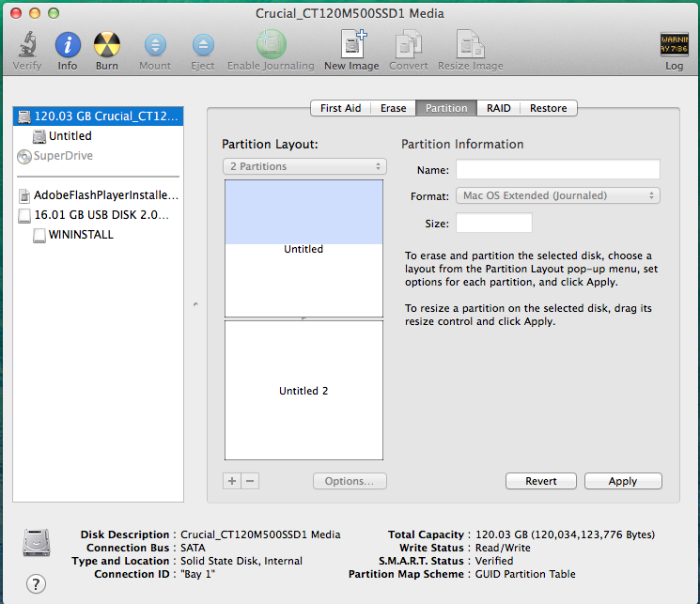Screen dimensions: 700x604
Task: Click the 'Read/Write' status value
Action: (503, 548)
